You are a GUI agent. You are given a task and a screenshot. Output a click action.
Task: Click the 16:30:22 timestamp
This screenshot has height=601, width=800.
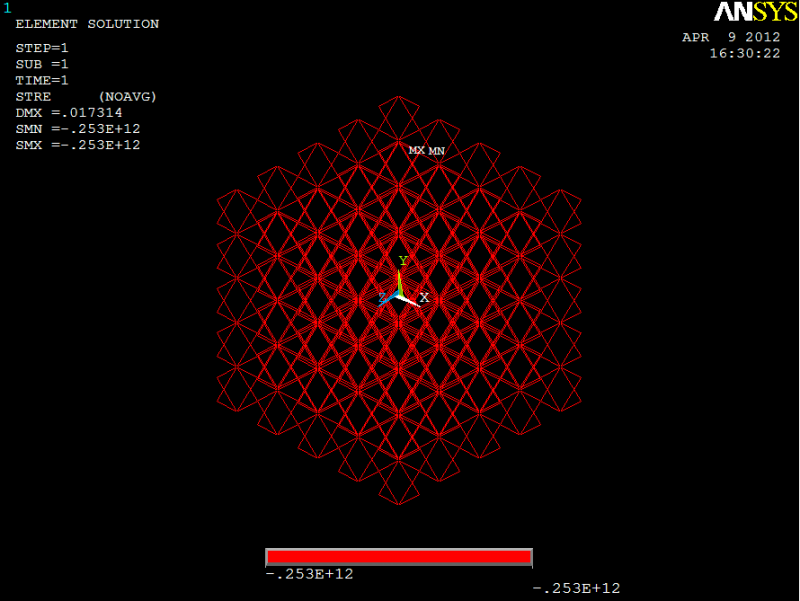(745, 54)
